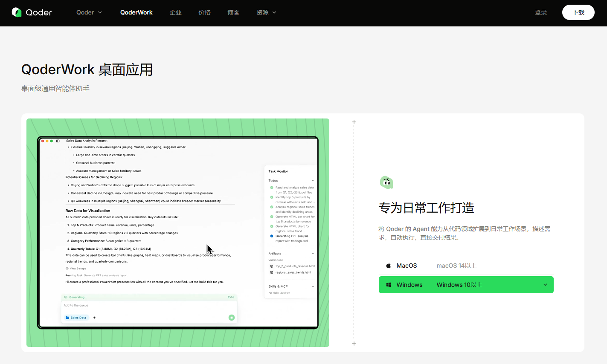The width and height of the screenshot is (607, 364).
Task: Click the 登录 login link
Action: pyautogui.click(x=541, y=12)
